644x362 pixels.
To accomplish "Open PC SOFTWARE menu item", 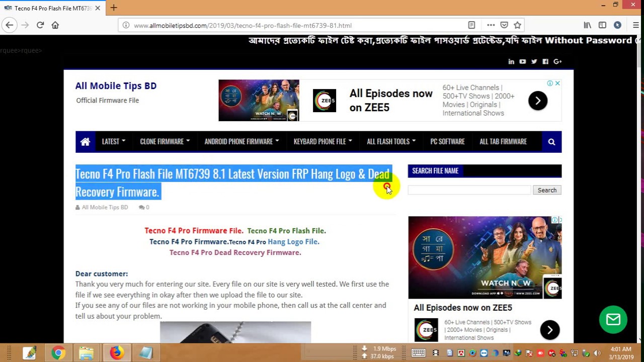I will [447, 142].
